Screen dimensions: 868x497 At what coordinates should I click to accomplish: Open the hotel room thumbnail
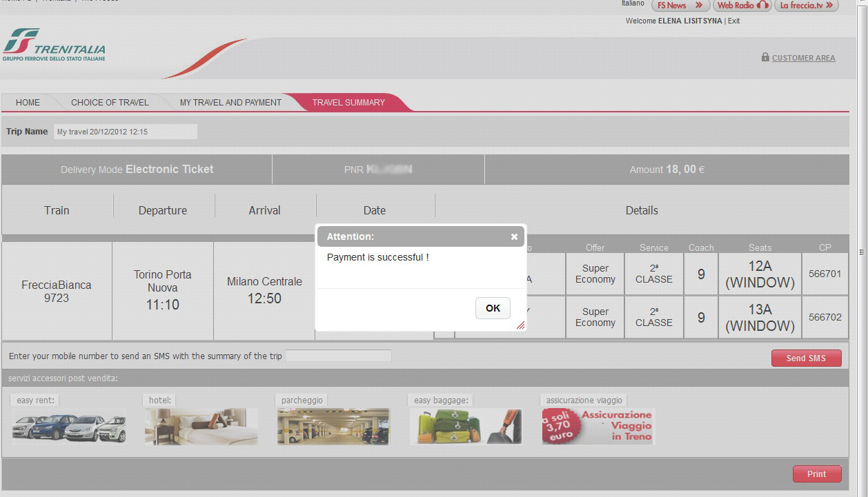pyautogui.click(x=201, y=426)
